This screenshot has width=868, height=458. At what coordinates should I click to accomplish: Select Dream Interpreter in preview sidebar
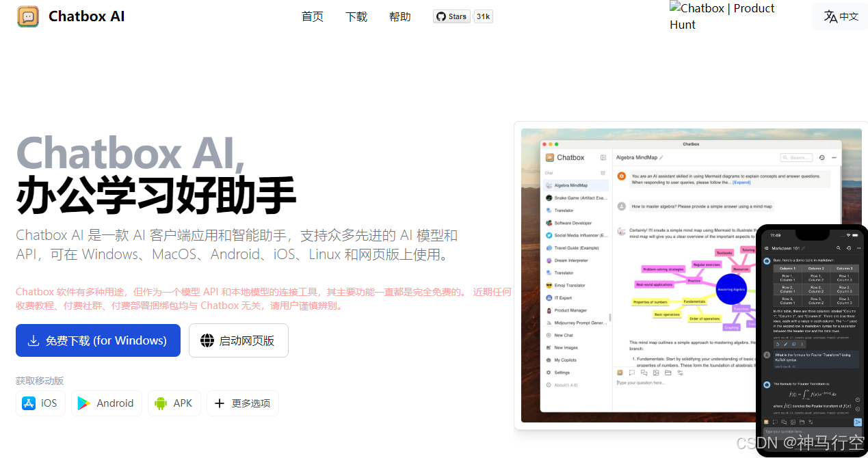point(576,260)
